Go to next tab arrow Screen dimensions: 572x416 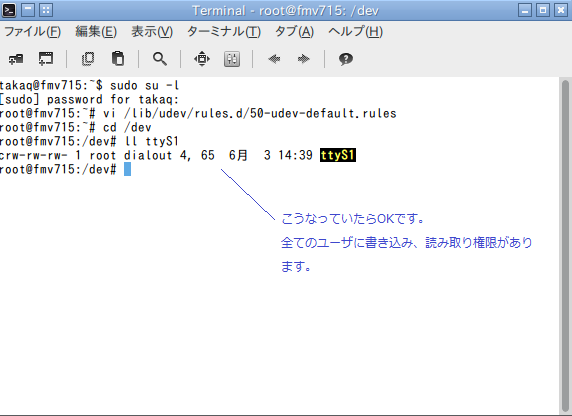click(x=304, y=59)
